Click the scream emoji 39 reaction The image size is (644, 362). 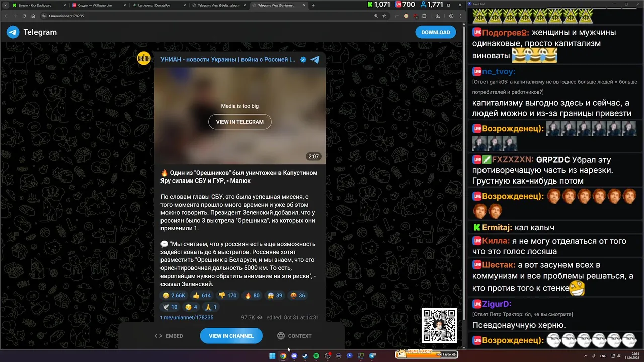(x=275, y=295)
